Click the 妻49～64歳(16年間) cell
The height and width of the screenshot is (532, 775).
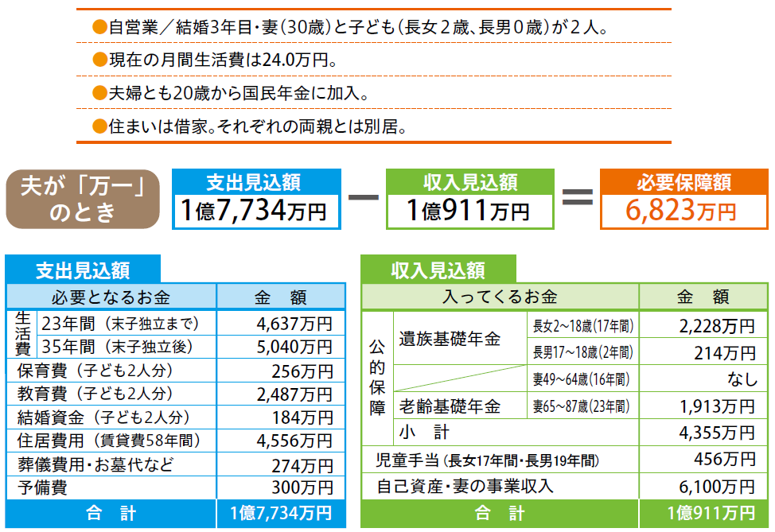(582, 379)
